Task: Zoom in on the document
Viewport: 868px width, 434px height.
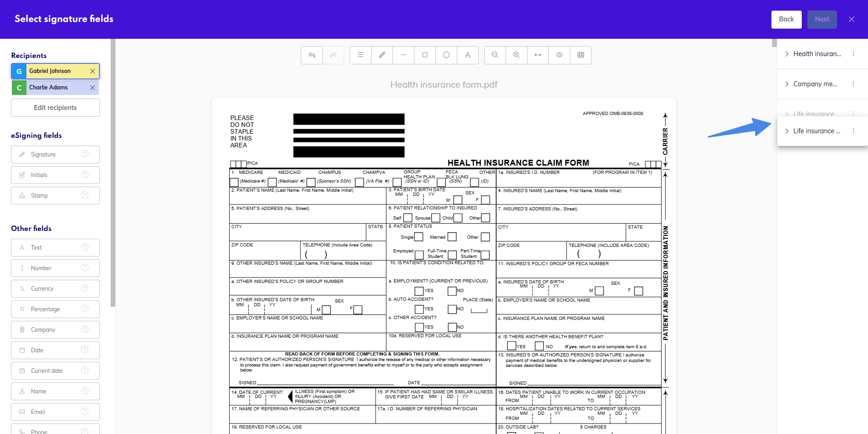Action: pos(517,55)
